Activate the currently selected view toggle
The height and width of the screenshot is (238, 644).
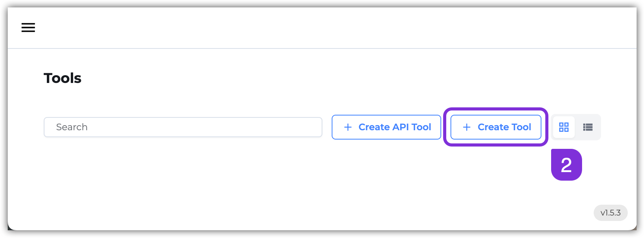click(564, 127)
